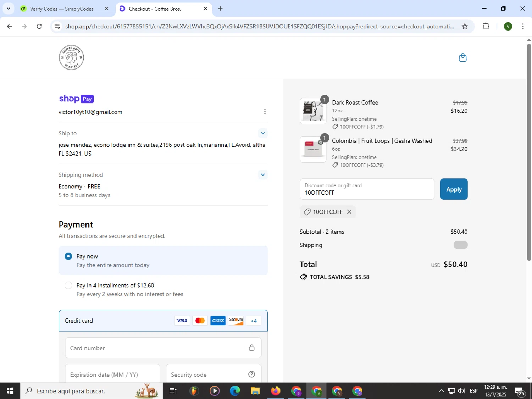Click the Security code field

(214, 374)
